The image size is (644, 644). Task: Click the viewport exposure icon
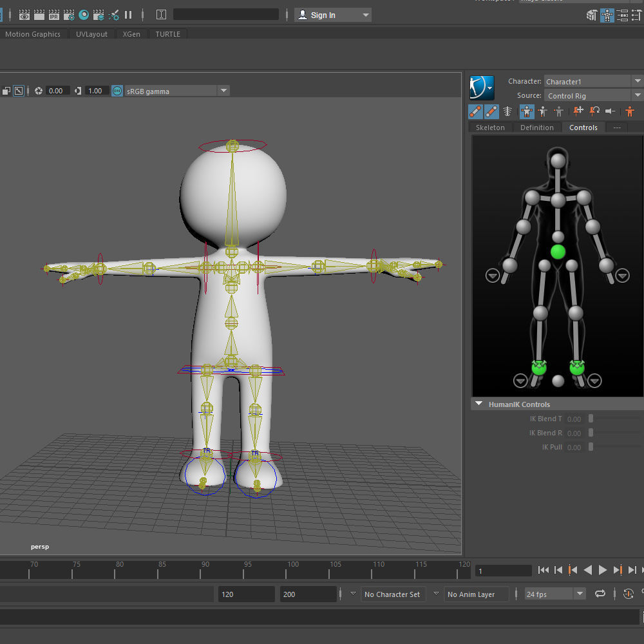pos(38,91)
